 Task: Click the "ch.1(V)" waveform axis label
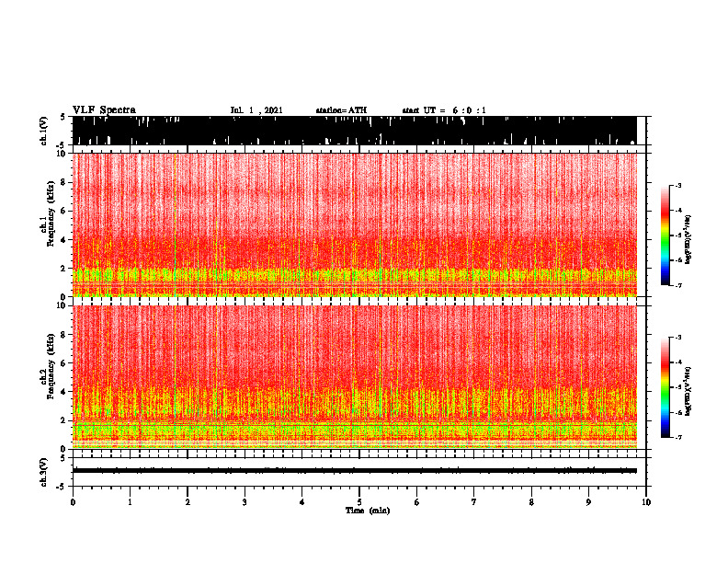tap(43, 131)
